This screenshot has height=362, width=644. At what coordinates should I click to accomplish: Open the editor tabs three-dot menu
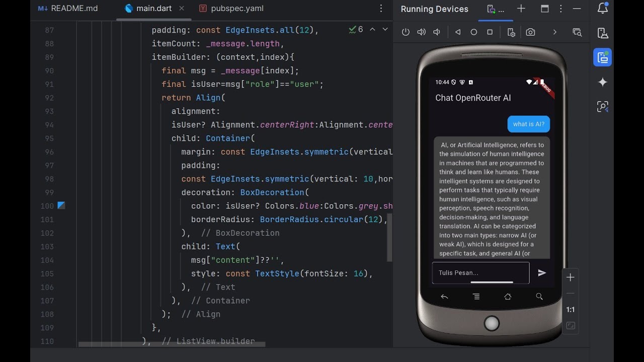click(x=381, y=9)
